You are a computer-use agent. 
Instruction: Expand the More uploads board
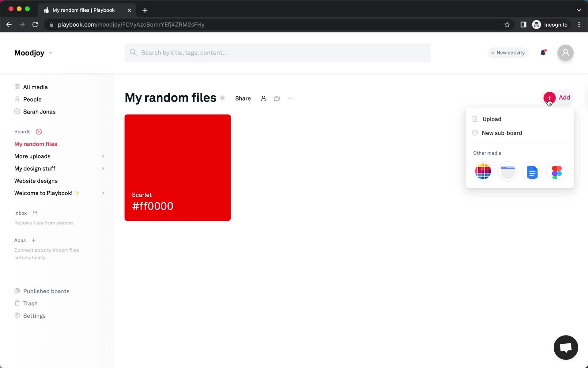[103, 156]
